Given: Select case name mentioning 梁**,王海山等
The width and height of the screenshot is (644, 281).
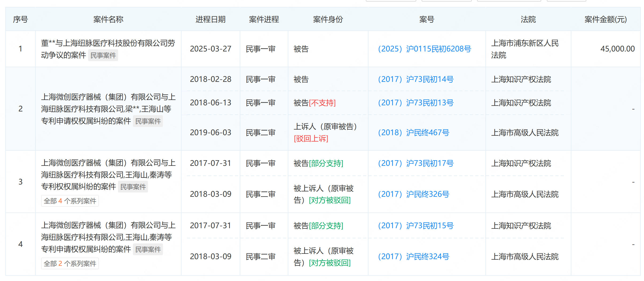Looking at the screenshot, I should click(108, 109).
